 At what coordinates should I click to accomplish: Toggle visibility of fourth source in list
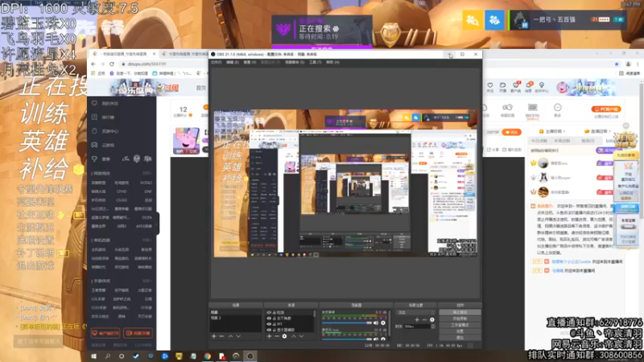click(x=269, y=330)
